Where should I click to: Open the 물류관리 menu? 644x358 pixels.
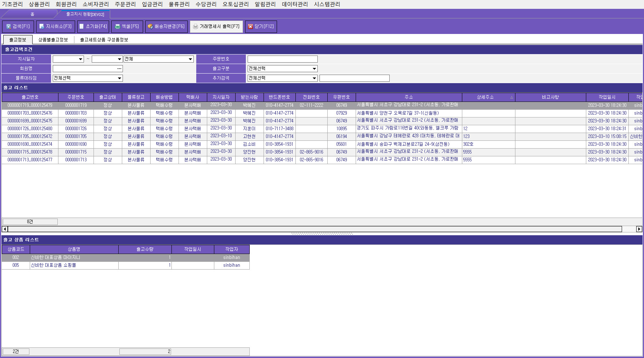tap(179, 4)
